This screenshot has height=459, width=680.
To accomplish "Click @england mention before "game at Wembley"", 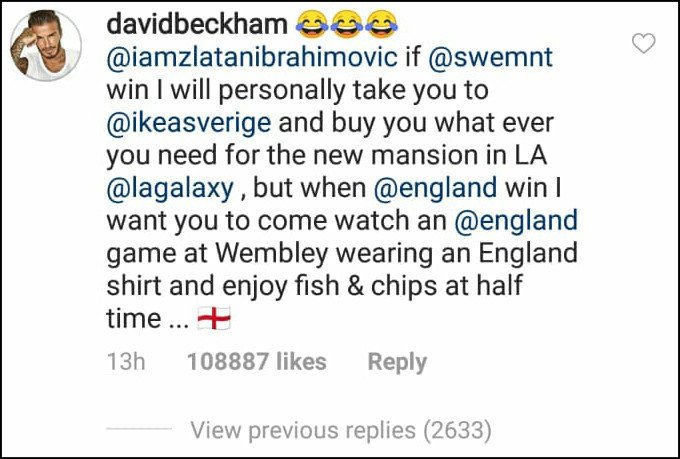I will click(x=516, y=220).
